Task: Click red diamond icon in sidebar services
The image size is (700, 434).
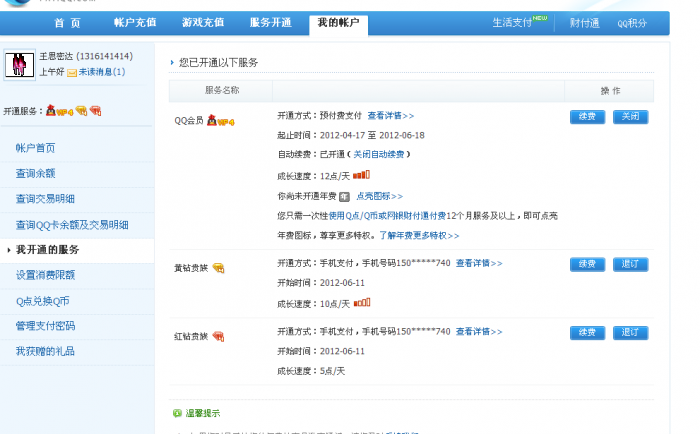Action: (96, 111)
